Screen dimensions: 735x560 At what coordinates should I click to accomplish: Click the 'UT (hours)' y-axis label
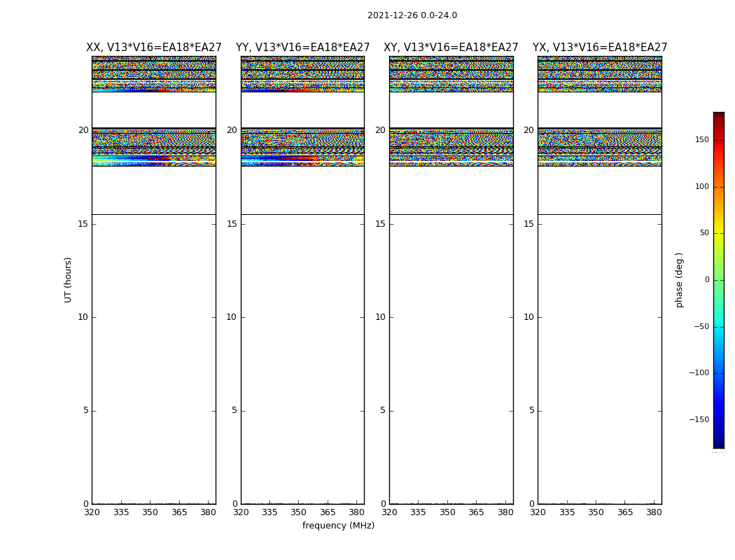click(x=68, y=280)
